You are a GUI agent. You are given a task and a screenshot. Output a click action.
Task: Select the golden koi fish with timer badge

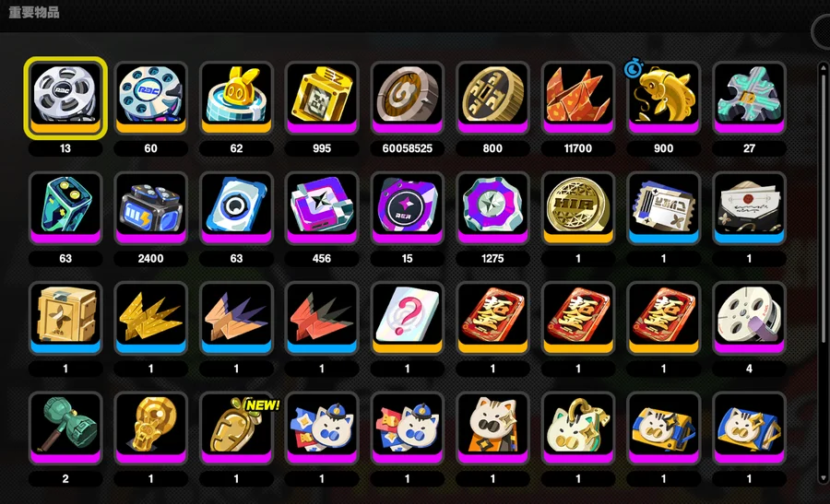(x=664, y=98)
